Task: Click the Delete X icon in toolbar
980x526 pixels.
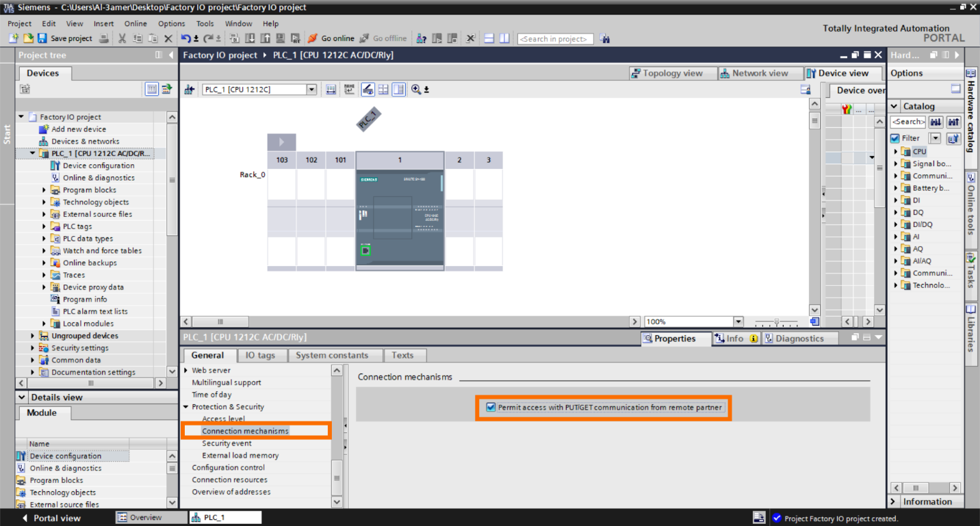Action: 168,39
